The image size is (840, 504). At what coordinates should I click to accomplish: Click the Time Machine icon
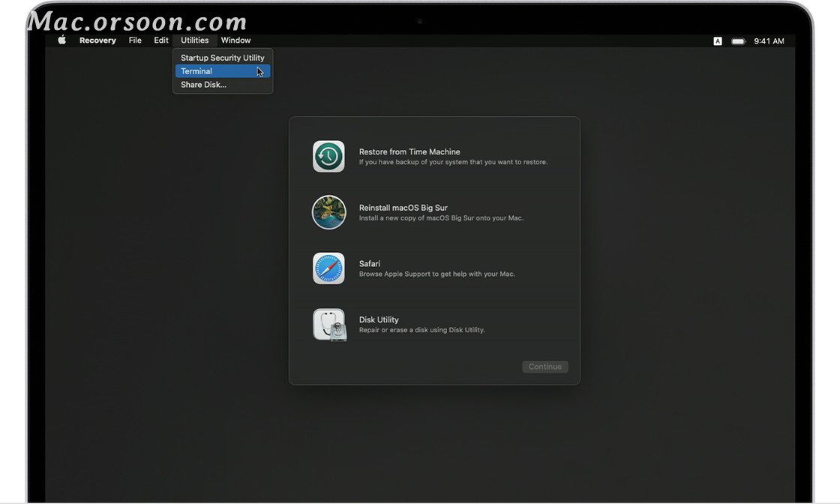click(328, 157)
